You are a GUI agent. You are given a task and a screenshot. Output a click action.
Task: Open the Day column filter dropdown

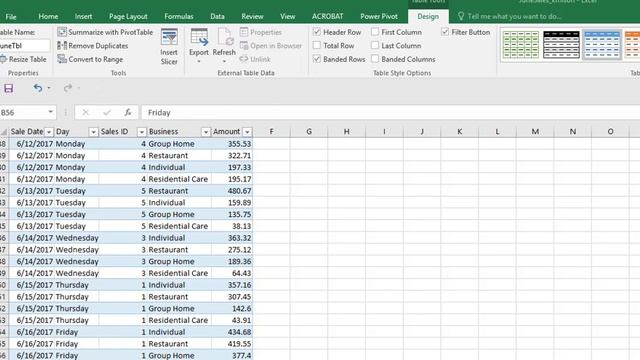click(x=93, y=132)
